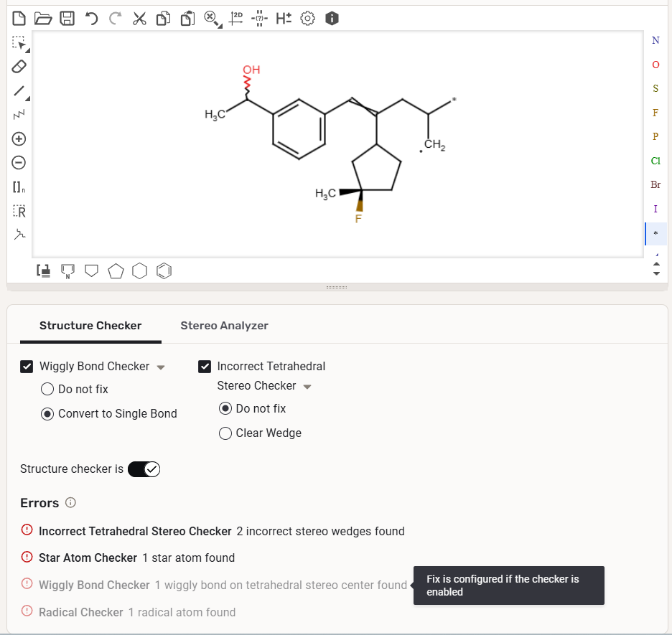This screenshot has height=635, width=672.
Task: Turn off the Structure checker switch
Action: (x=144, y=469)
